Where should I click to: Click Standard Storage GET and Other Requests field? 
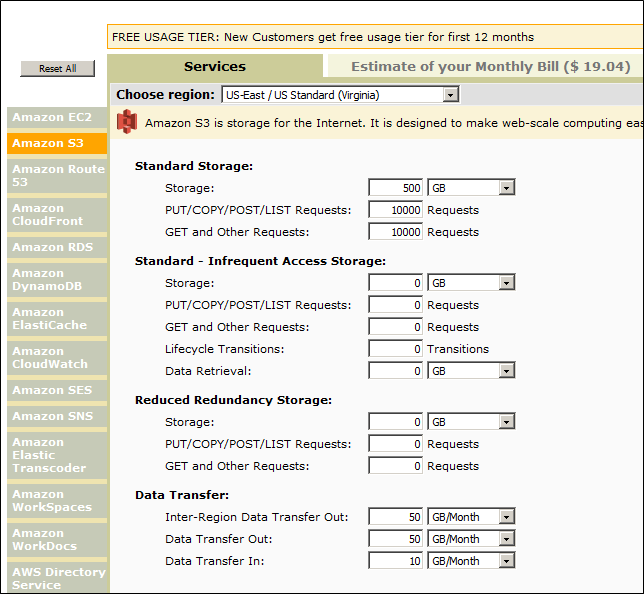tap(396, 232)
